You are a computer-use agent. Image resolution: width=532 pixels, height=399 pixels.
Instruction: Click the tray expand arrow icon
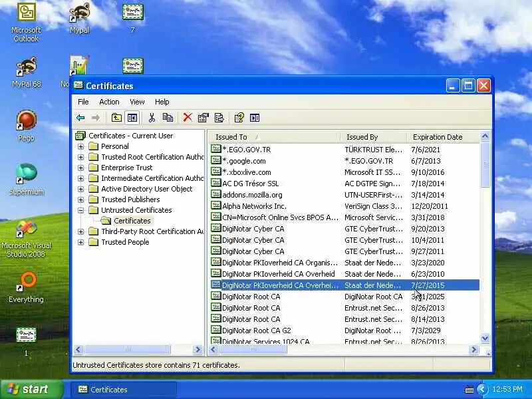(x=481, y=389)
